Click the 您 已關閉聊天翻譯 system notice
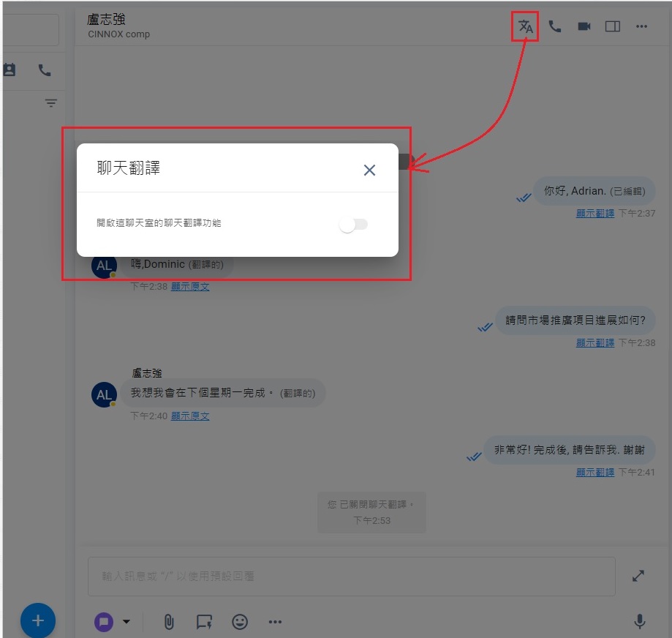 (371, 512)
